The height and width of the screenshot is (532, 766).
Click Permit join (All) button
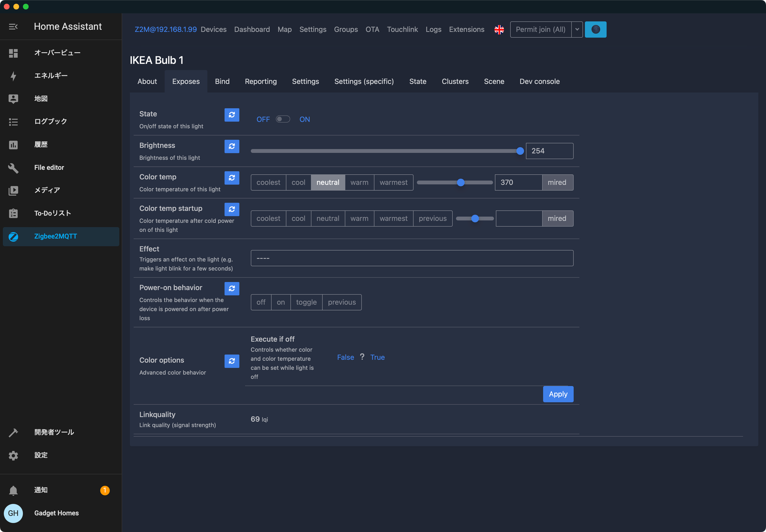point(540,29)
